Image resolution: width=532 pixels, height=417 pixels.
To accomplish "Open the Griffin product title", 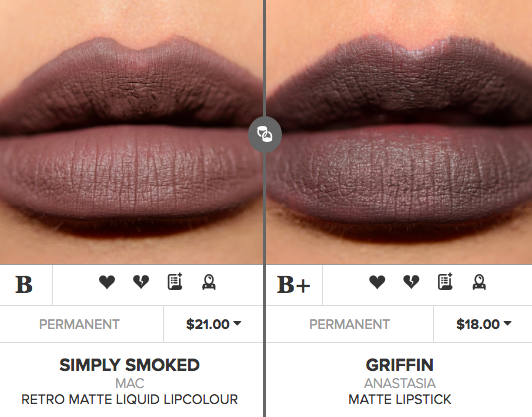I will [x=400, y=365].
